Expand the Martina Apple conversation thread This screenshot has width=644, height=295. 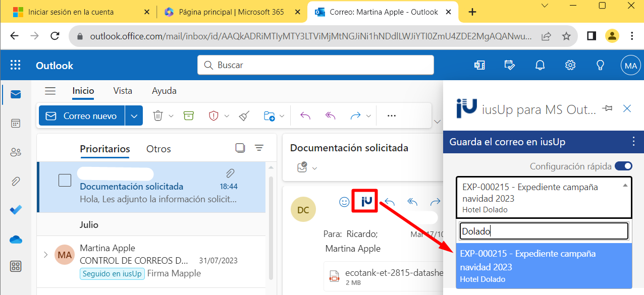45,255
